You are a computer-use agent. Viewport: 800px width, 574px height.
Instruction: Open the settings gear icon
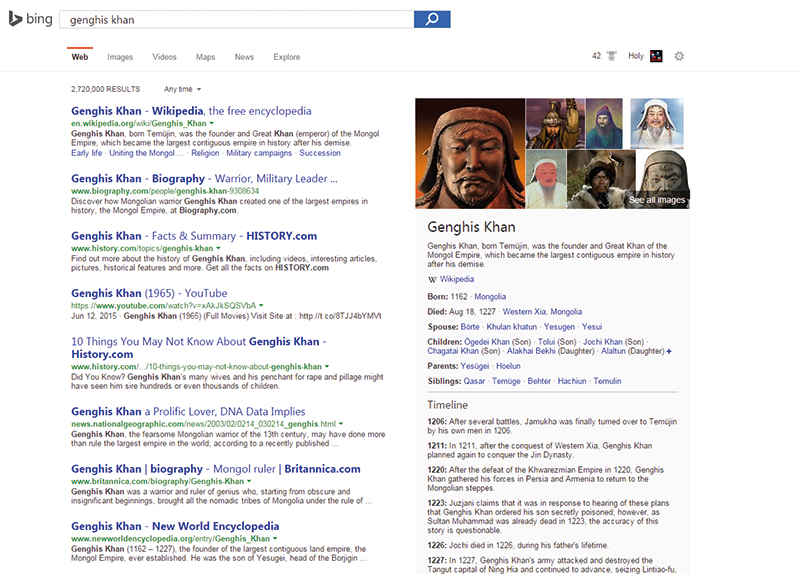(679, 56)
